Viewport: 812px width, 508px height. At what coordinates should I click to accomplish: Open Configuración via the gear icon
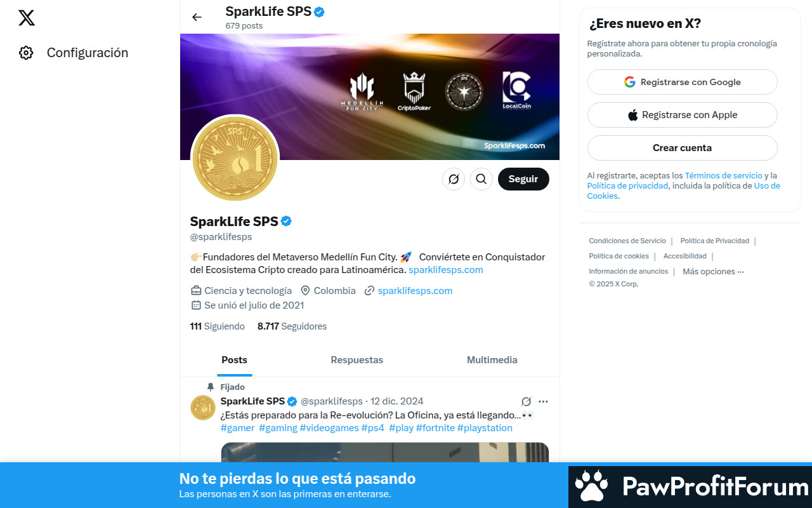coord(26,53)
